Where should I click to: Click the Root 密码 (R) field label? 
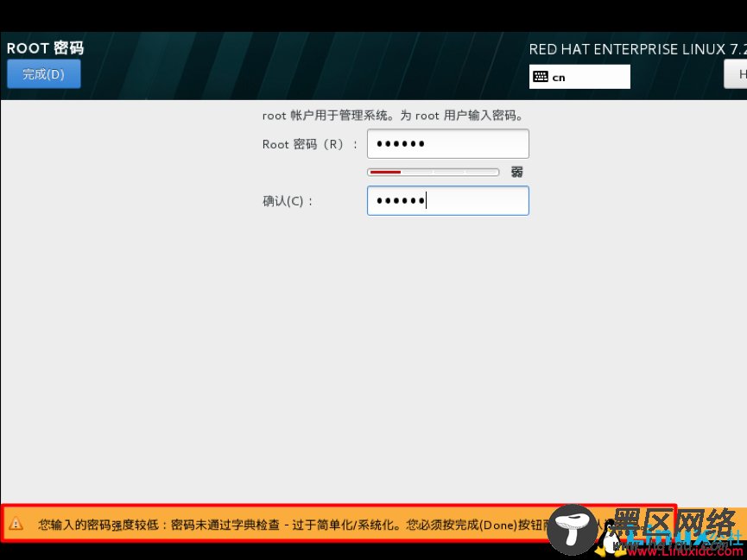coord(310,144)
